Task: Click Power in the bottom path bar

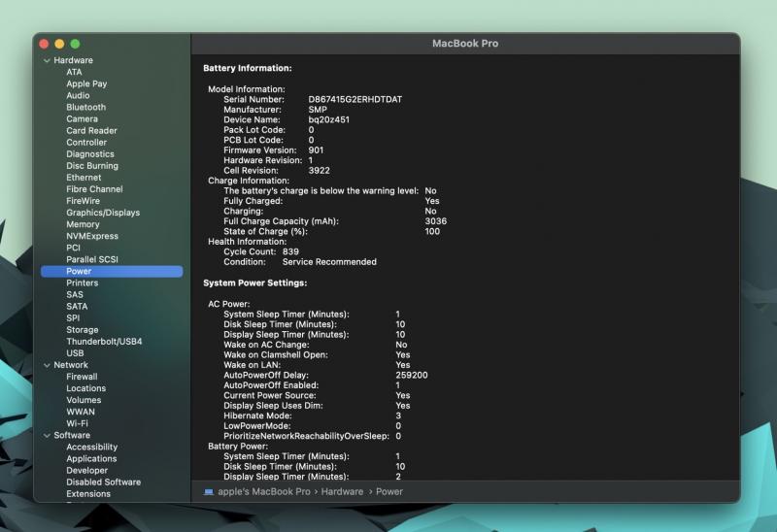Action: tap(388, 492)
